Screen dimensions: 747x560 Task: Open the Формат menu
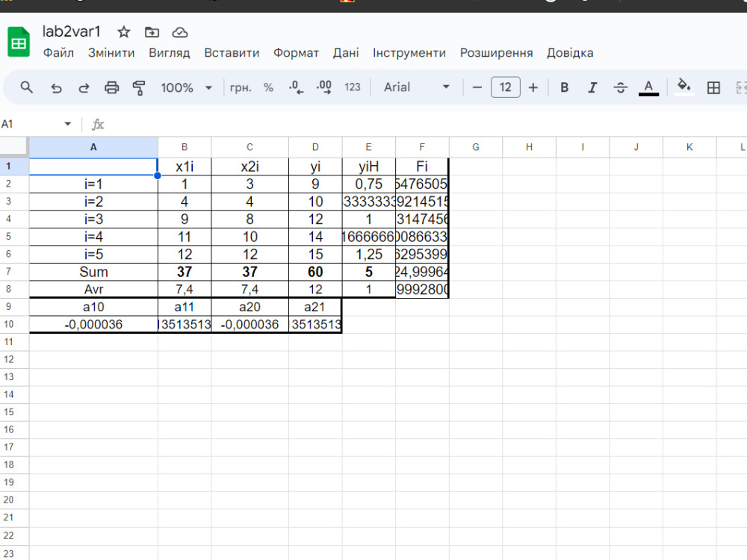click(x=296, y=53)
